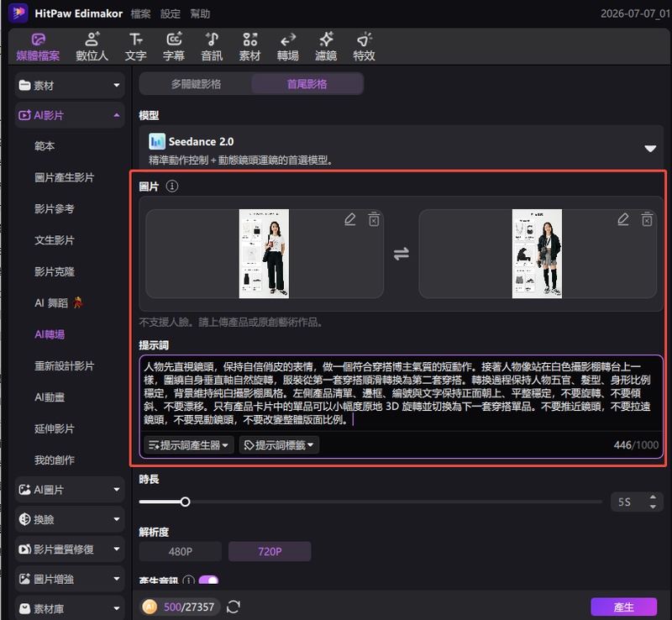Toggle the 產生音訊 audio generation switch
The image size is (672, 620).
pos(208,581)
